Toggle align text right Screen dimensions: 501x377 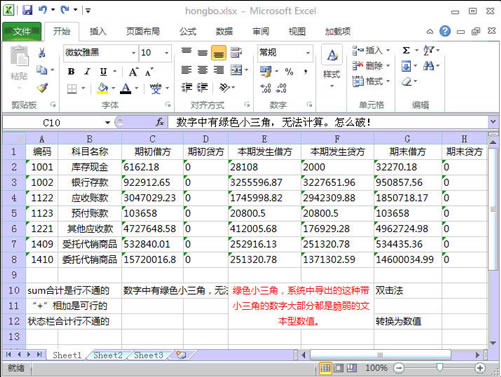click(219, 70)
